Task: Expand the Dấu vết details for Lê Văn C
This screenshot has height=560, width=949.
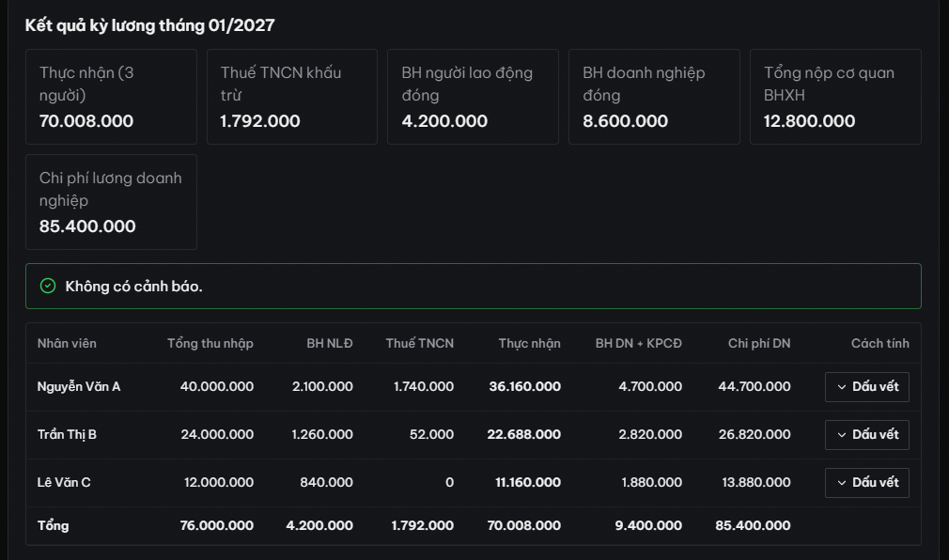Action: coord(866,483)
